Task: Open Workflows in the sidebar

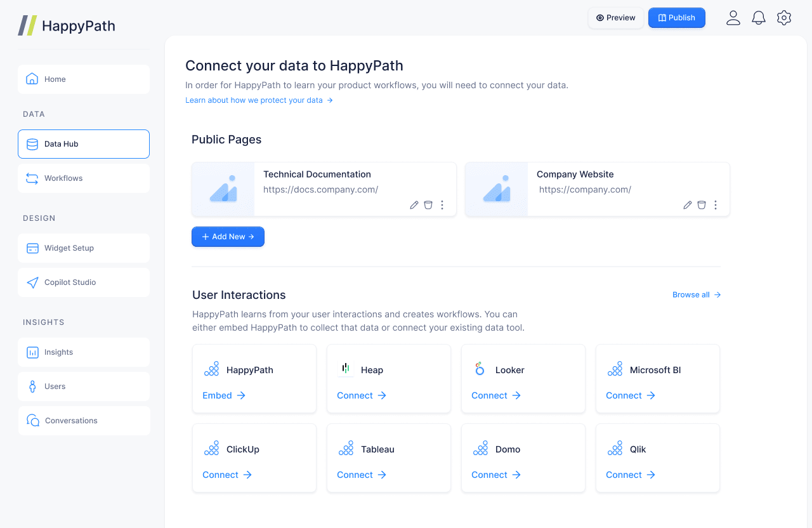Action: tap(84, 178)
